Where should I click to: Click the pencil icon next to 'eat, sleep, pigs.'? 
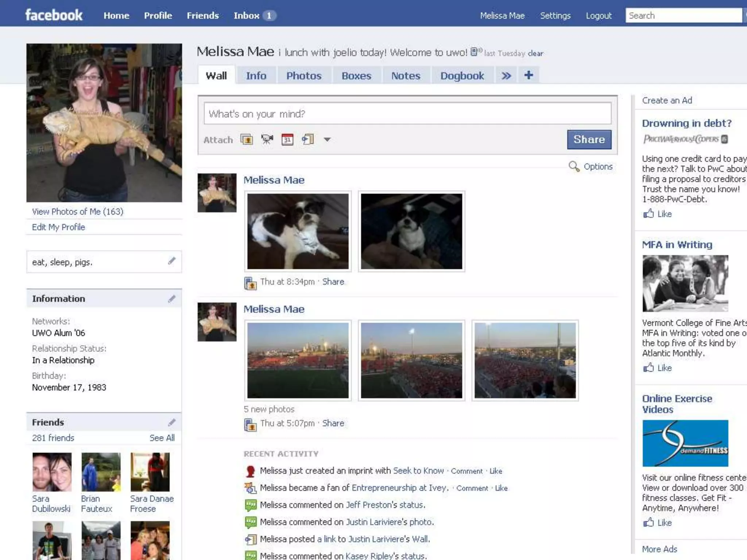(x=172, y=261)
